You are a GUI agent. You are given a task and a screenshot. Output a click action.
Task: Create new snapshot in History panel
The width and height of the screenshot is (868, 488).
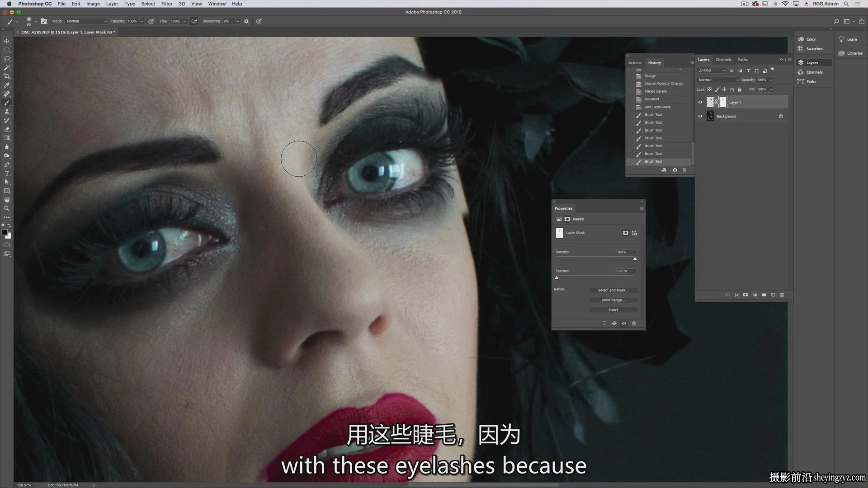[675, 170]
